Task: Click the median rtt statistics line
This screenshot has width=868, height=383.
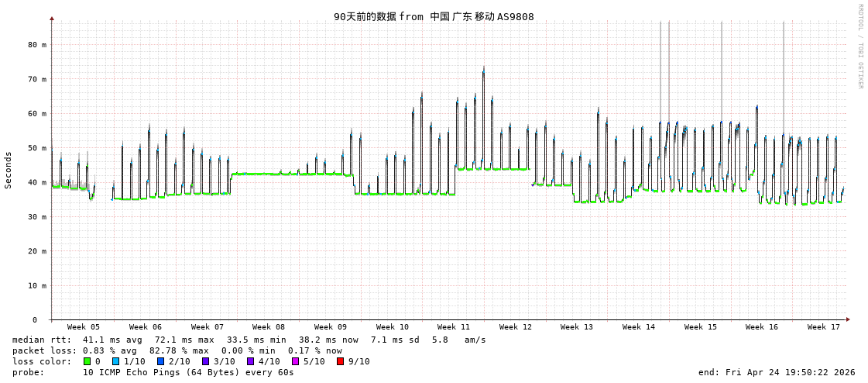Action: click(x=249, y=340)
